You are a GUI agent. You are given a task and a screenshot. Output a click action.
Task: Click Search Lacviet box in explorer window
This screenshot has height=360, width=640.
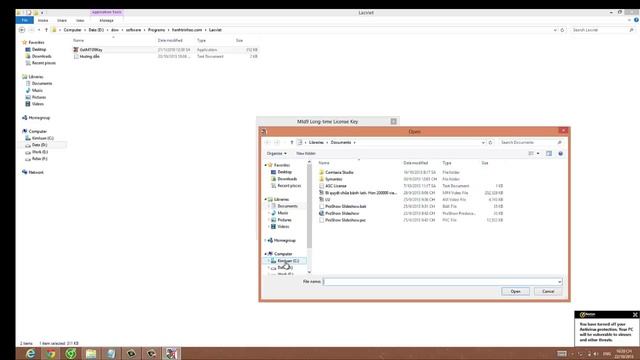tap(603, 30)
